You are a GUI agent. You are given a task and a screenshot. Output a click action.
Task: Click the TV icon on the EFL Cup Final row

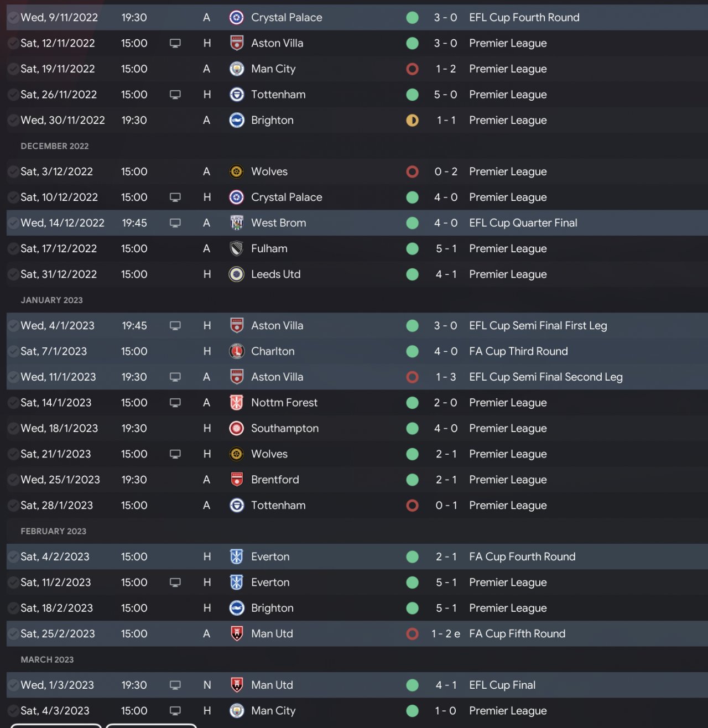[175, 685]
